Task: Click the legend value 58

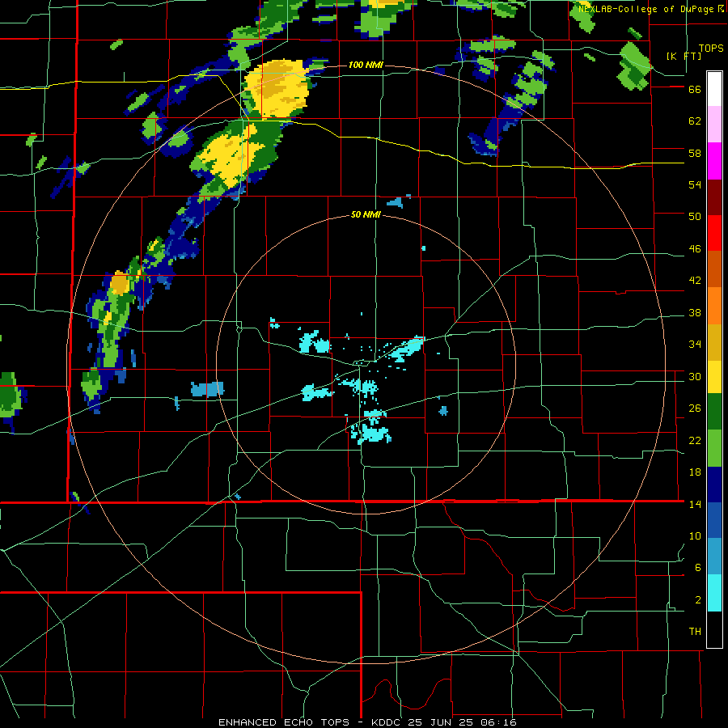Action: tap(695, 153)
